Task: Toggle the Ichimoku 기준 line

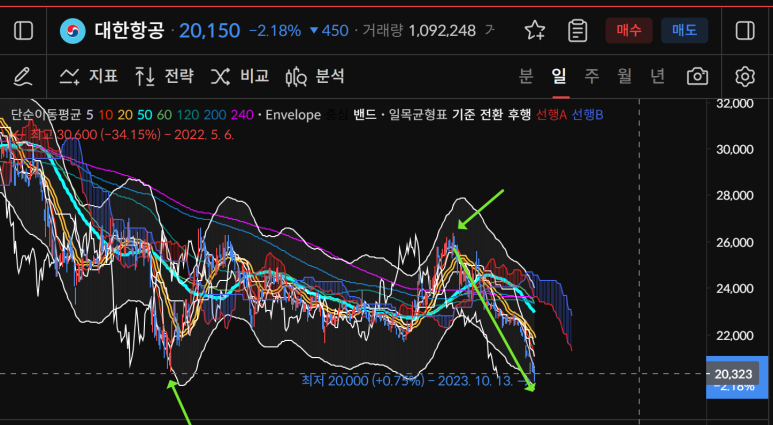Action: click(x=463, y=115)
